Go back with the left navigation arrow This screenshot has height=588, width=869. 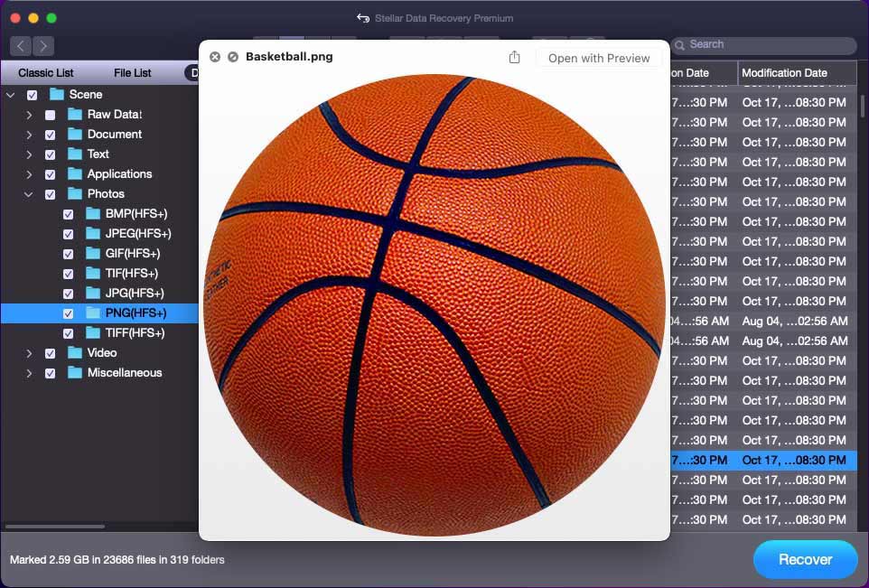(21, 45)
